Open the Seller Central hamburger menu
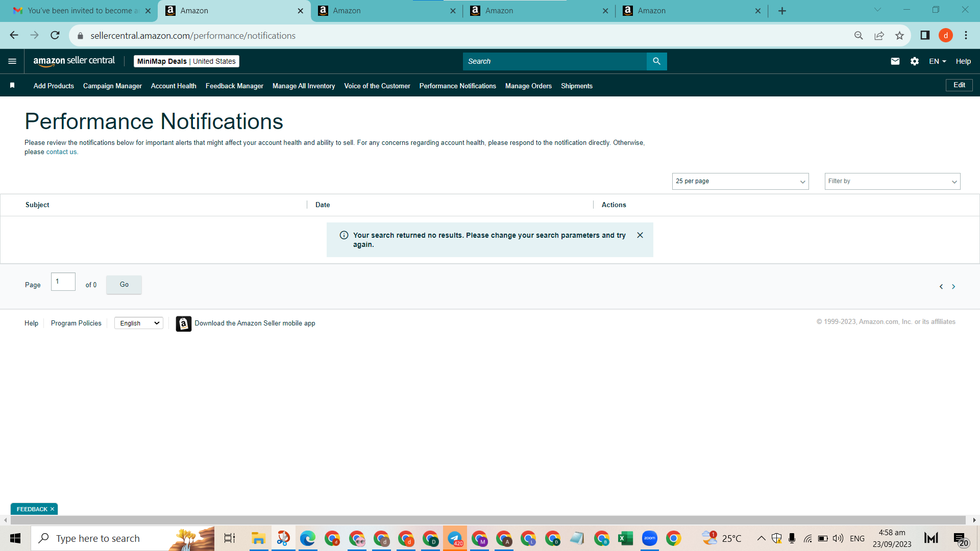Screen dimensions: 980x551 (12, 61)
